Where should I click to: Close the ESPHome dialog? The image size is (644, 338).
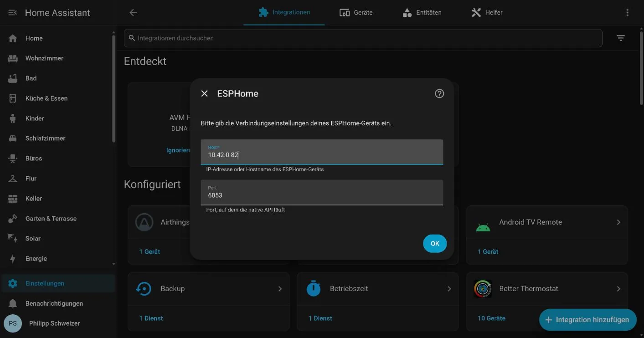[x=205, y=93]
